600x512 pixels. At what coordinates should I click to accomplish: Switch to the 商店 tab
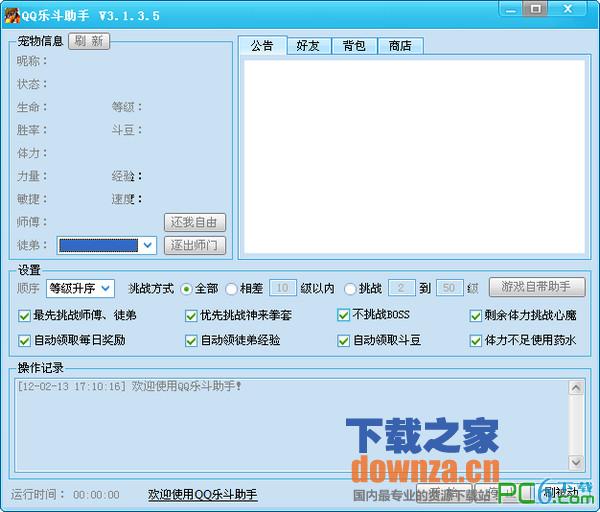click(x=400, y=46)
